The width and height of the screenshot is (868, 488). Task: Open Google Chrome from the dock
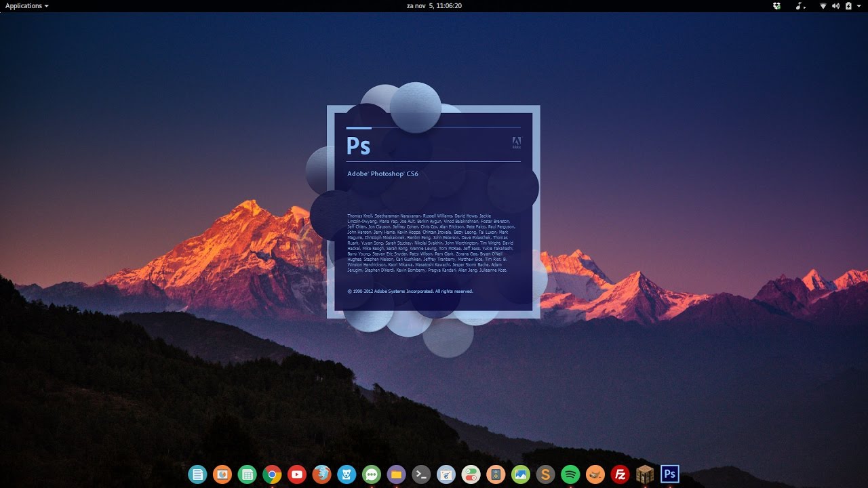tap(272, 474)
